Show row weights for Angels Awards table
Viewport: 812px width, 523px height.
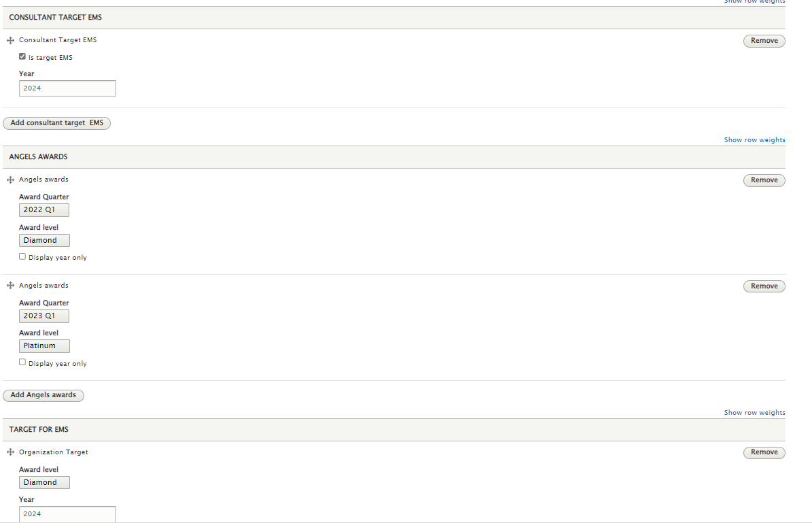point(754,140)
